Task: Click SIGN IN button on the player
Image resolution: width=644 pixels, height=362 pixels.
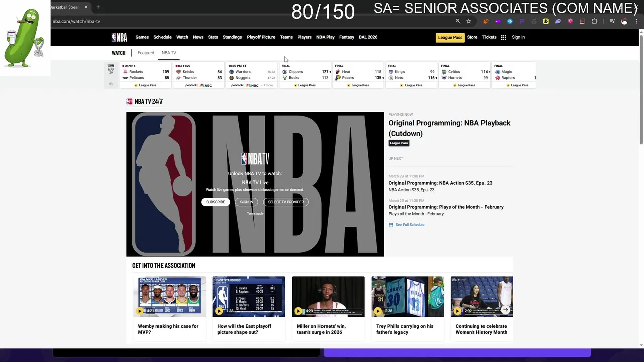Action: (247, 202)
